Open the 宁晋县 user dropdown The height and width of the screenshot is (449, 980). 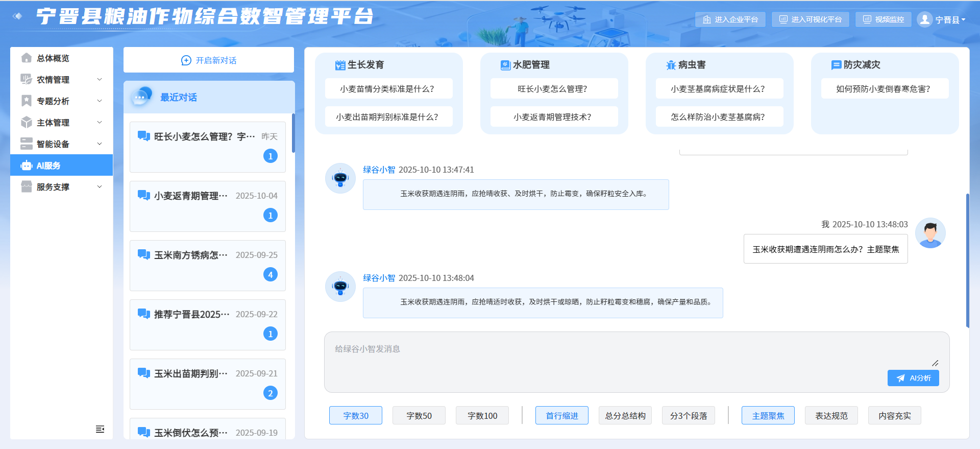click(x=950, y=19)
